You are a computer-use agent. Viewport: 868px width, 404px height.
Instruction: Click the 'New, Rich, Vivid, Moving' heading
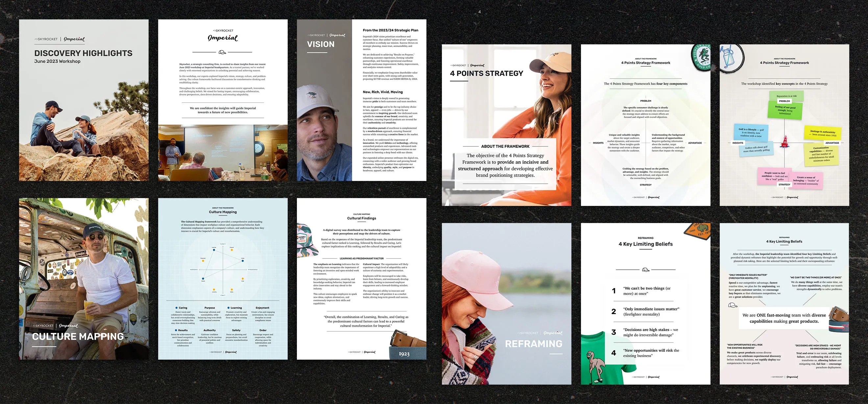382,92
